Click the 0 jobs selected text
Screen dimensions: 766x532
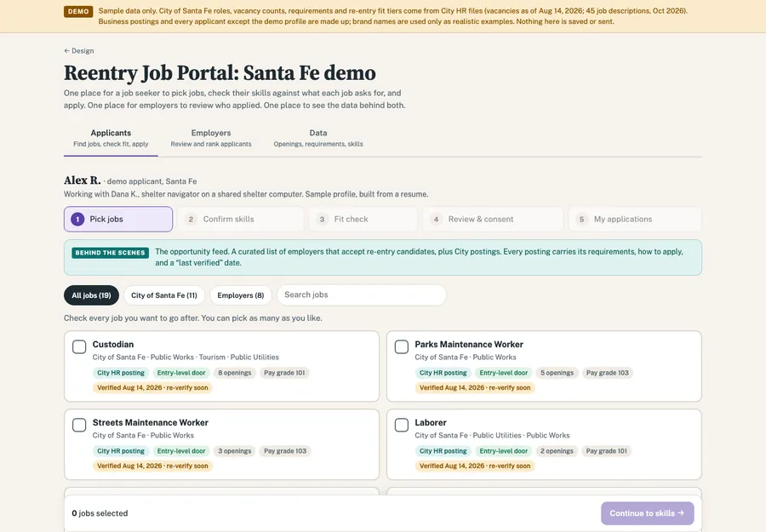[x=100, y=513]
